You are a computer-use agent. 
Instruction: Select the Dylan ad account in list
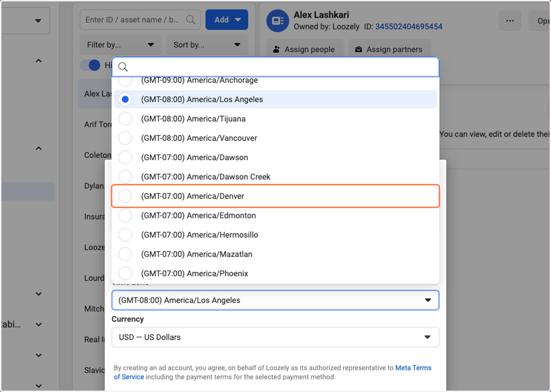(95, 186)
